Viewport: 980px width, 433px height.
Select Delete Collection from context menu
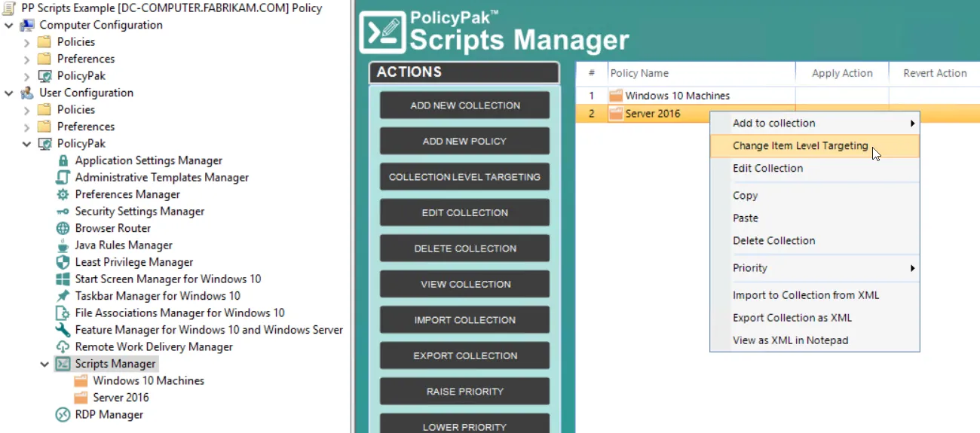(x=815, y=241)
